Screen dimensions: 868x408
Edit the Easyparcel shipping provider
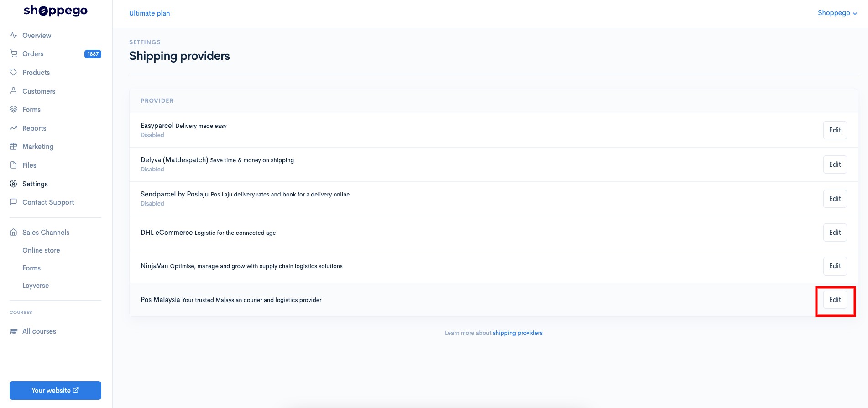835,130
